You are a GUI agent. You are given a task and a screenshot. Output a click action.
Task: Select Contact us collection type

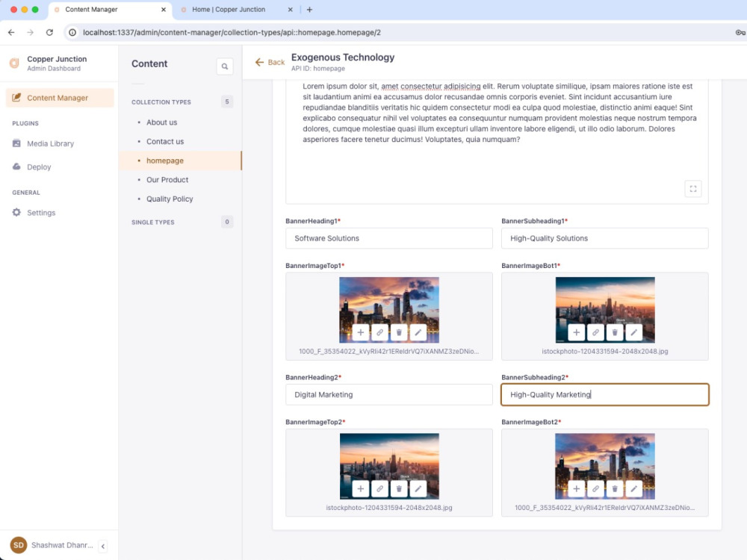(165, 141)
